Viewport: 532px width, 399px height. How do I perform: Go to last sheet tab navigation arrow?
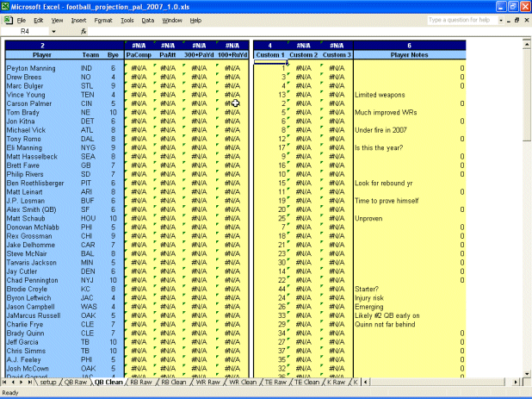pos(30,382)
